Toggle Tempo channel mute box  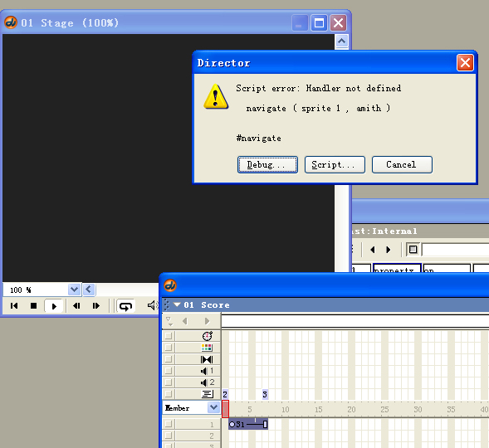pyautogui.click(x=169, y=336)
